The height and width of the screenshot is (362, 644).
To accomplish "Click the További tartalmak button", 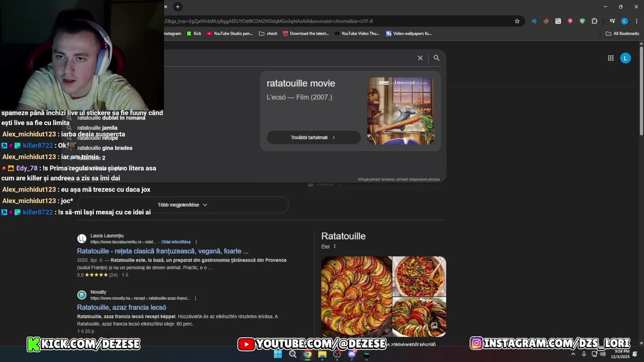I will (313, 137).
